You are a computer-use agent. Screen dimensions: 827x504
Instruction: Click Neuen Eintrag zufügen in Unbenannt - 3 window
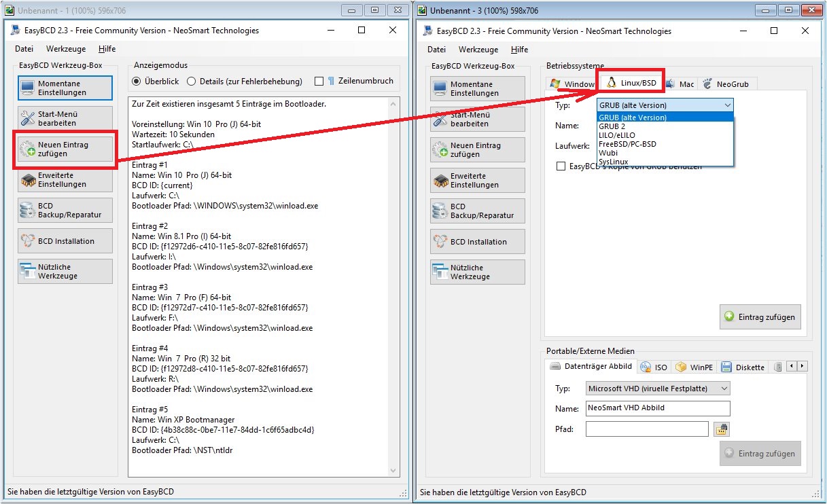478,150
